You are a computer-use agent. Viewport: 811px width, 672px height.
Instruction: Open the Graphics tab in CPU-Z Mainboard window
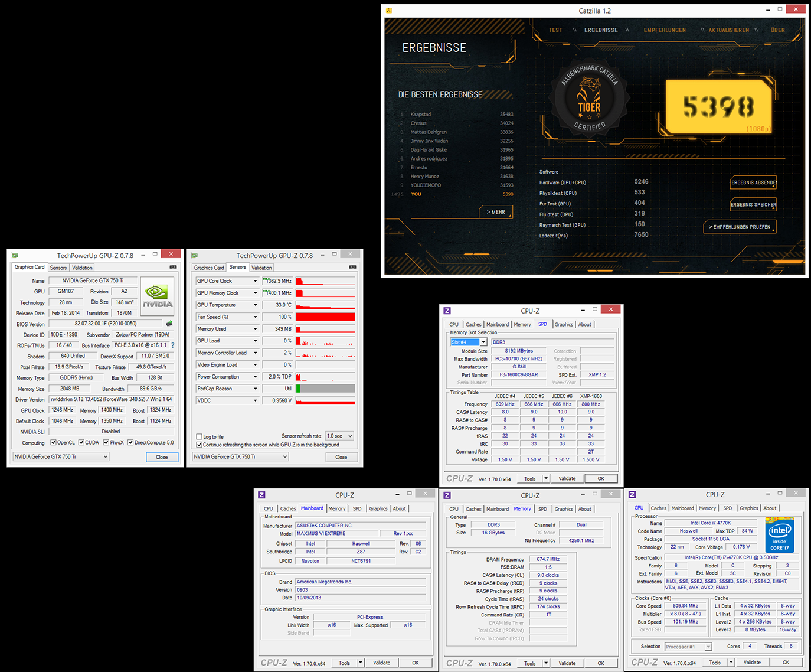click(x=378, y=508)
